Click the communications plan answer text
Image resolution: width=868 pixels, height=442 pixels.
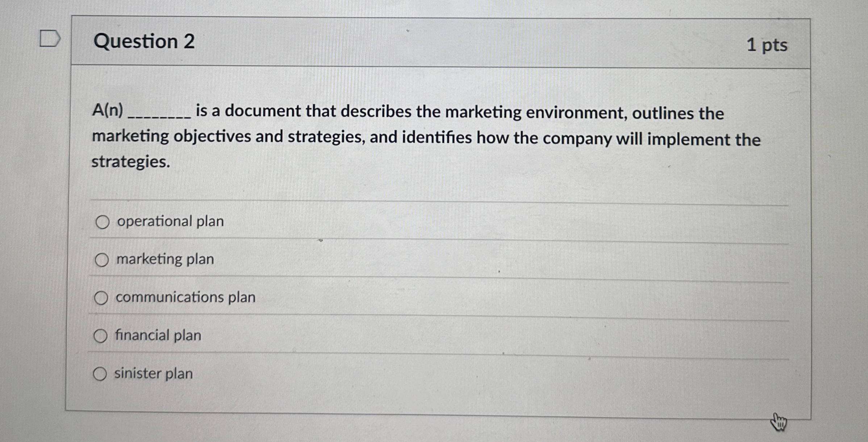point(185,298)
